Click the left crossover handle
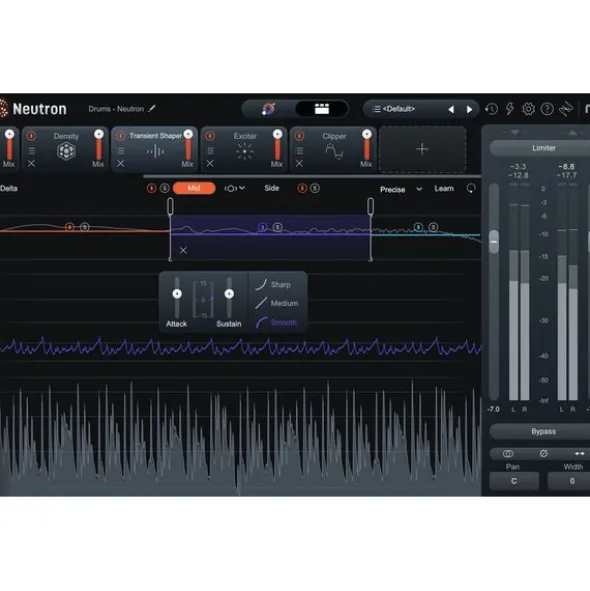Screen dimensions: 590x591 [x=170, y=207]
